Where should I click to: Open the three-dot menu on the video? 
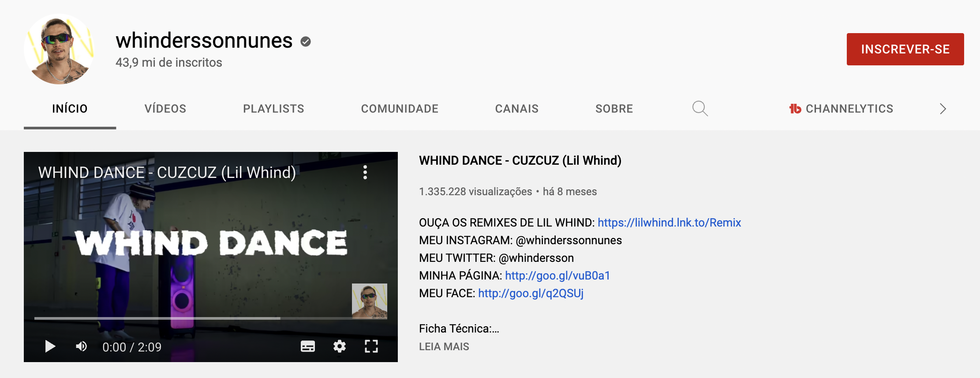(x=365, y=172)
